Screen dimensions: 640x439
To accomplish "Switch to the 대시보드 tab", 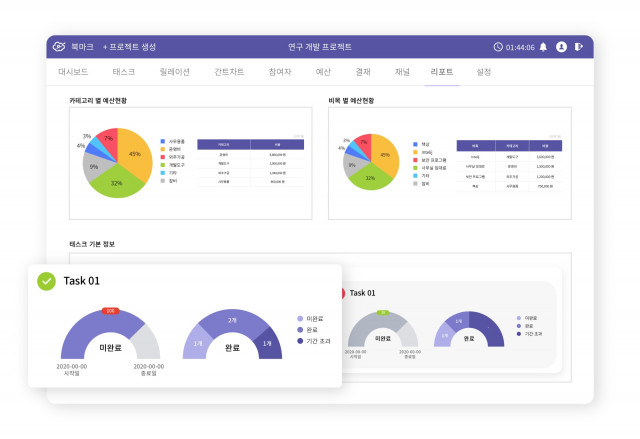I will [76, 73].
